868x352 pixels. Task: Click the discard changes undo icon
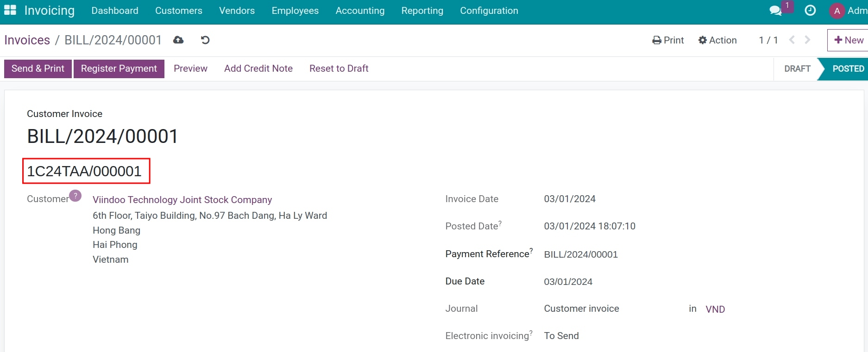click(x=205, y=40)
